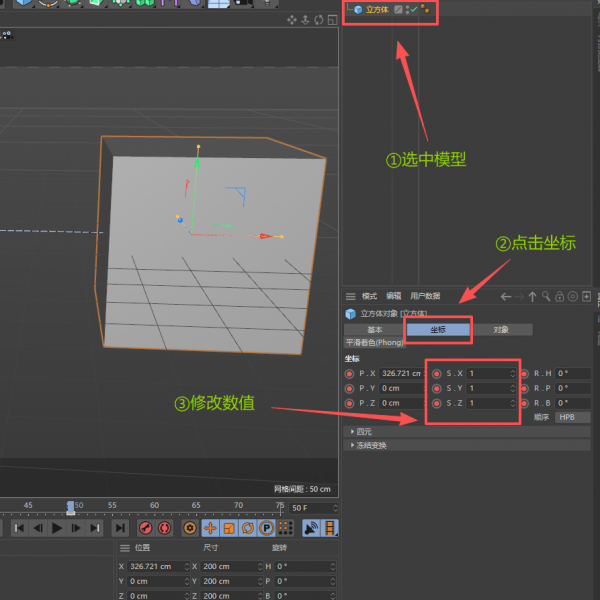Toggle the position keyframe channel icon

pyautogui.click(x=211, y=527)
